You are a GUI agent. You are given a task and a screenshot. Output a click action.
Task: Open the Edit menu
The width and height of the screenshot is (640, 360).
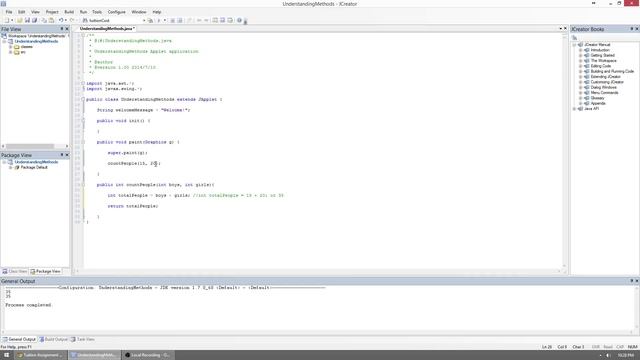22,12
